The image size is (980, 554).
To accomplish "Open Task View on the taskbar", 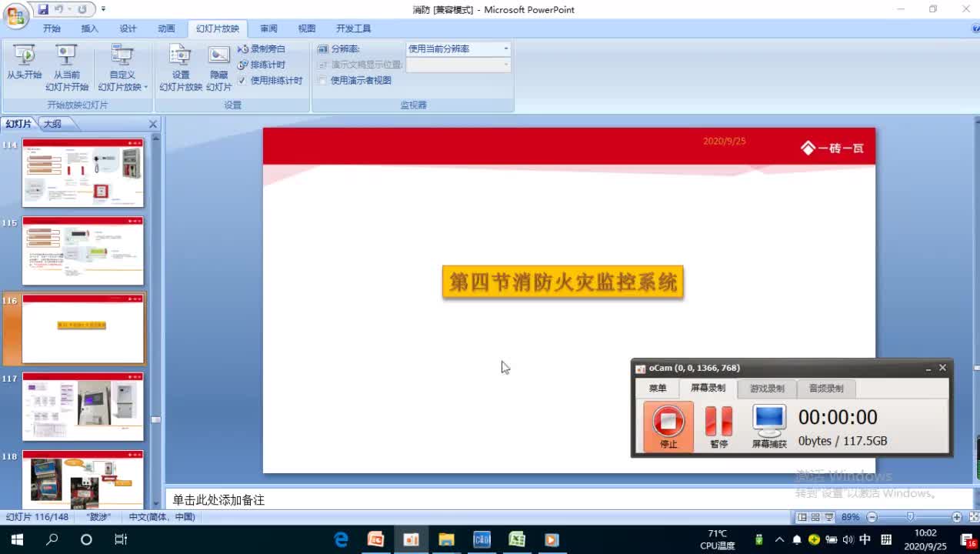I will click(x=121, y=539).
